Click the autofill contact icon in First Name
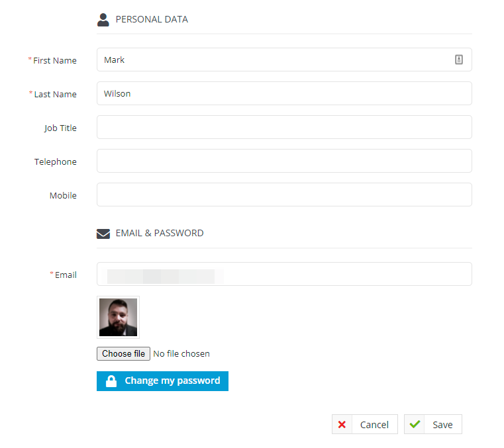This screenshot has width=504, height=448. [459, 60]
